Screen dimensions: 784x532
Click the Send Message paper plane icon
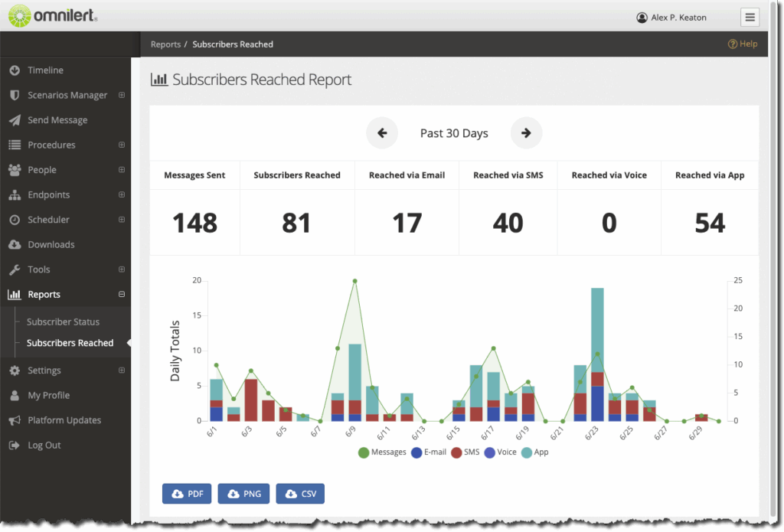point(14,120)
